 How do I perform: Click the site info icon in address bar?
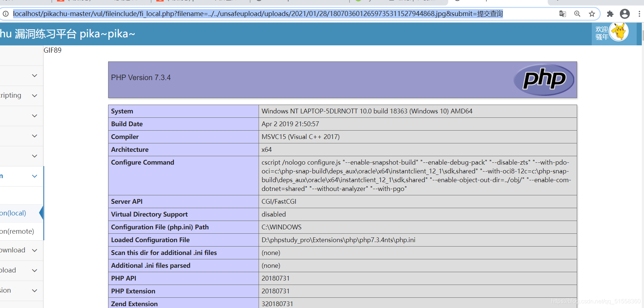5,14
